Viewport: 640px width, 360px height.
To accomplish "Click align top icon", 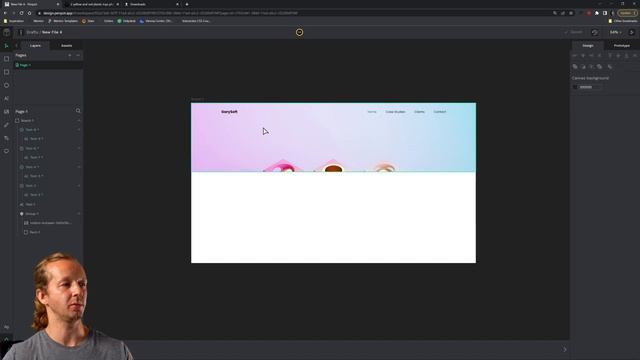I will click(610, 56).
